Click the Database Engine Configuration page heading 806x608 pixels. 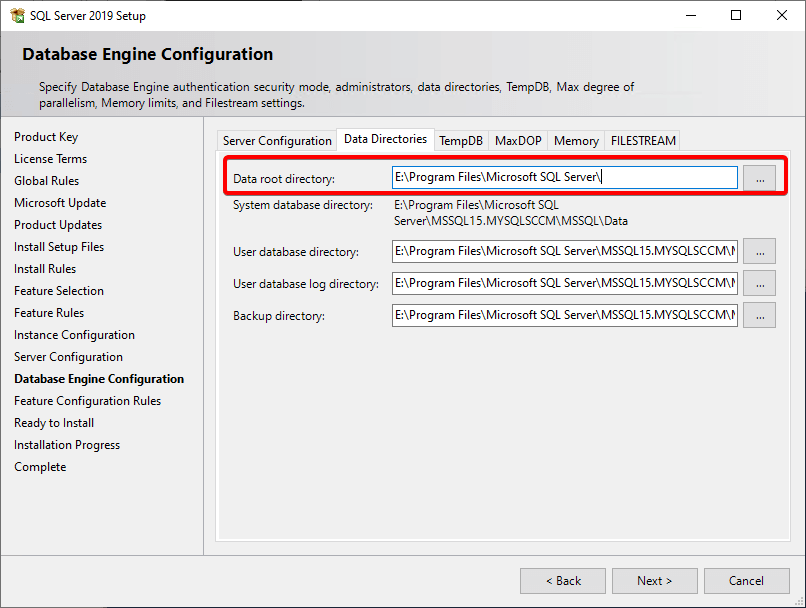[148, 54]
